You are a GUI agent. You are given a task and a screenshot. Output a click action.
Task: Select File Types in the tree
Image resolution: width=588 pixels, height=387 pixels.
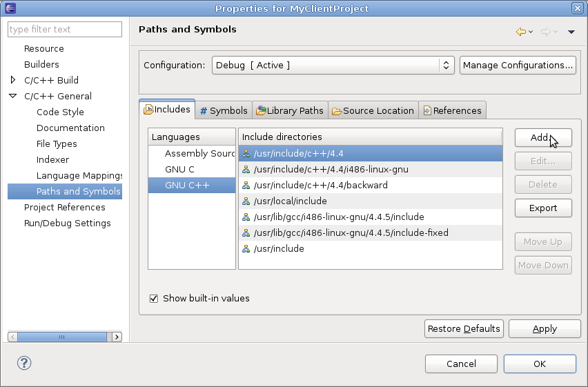point(57,144)
